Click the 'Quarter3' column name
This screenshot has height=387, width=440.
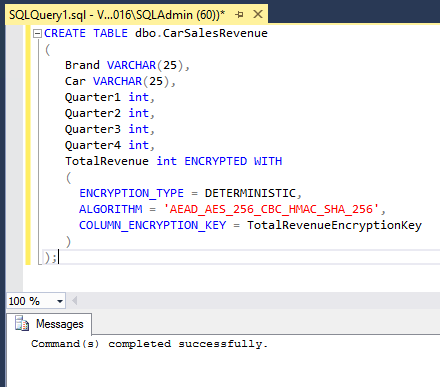93,129
